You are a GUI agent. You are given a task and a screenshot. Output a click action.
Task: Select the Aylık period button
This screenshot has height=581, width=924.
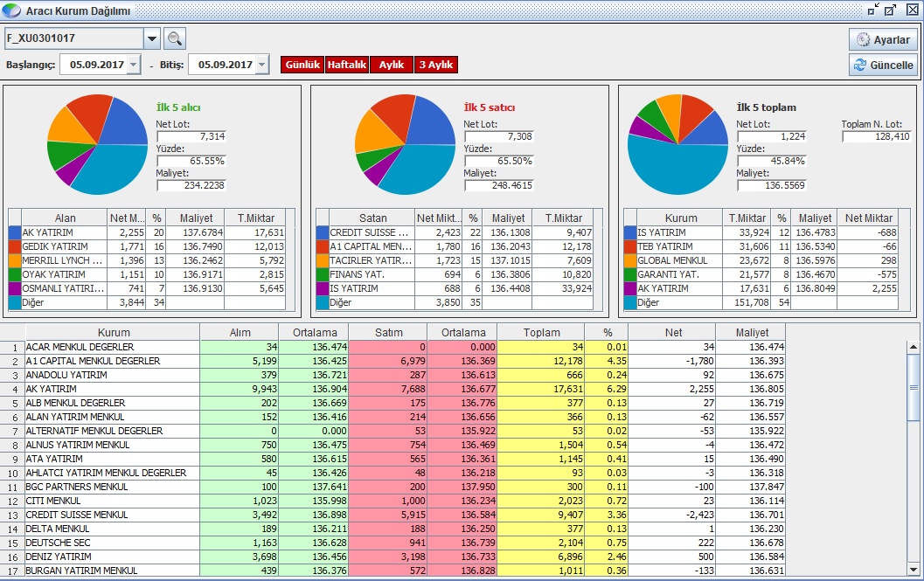pyautogui.click(x=392, y=65)
